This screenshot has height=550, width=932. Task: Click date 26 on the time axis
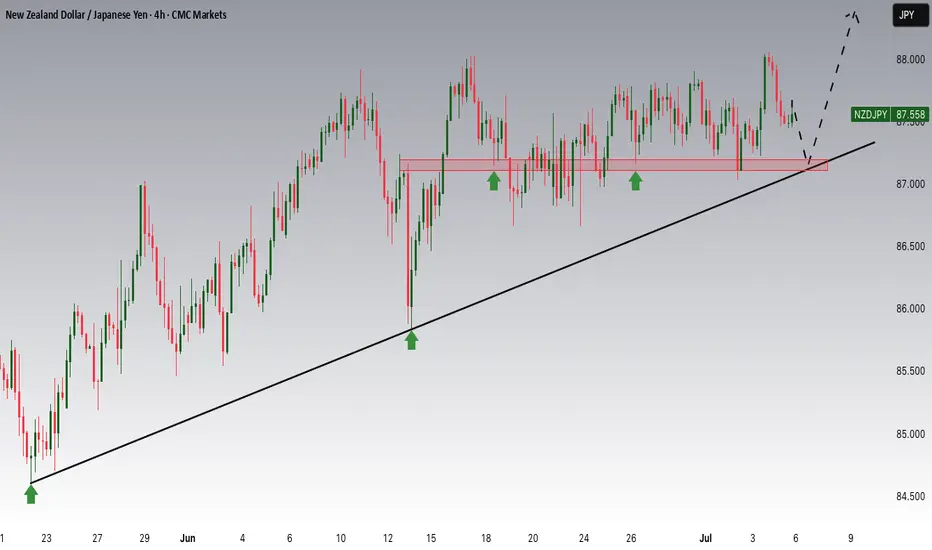(x=631, y=538)
